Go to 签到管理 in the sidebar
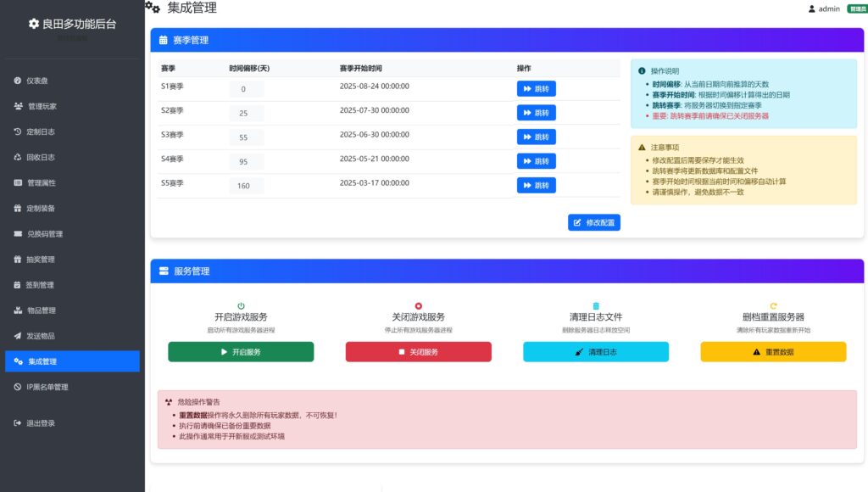868x492 pixels. [40, 285]
